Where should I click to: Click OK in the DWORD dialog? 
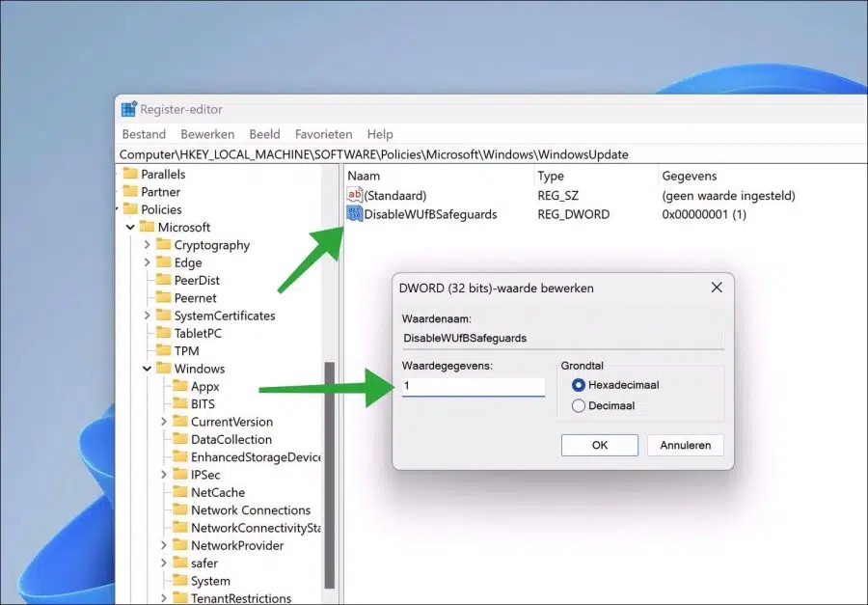point(600,445)
